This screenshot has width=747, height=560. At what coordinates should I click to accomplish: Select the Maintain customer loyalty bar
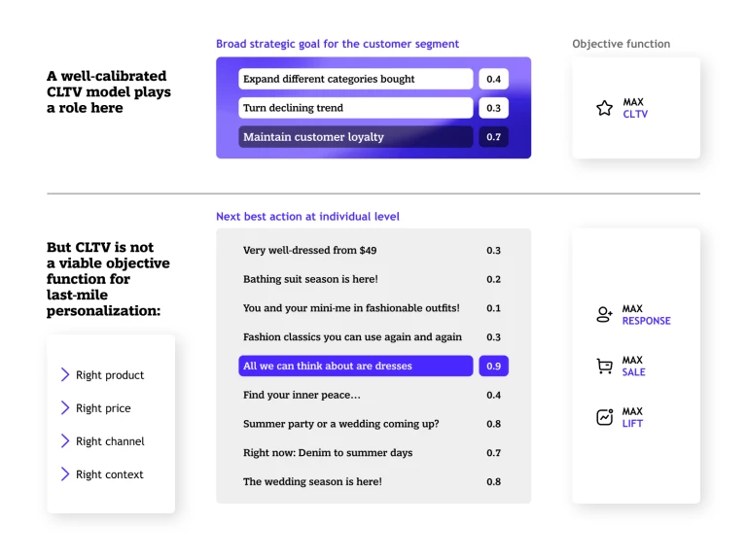pos(355,137)
